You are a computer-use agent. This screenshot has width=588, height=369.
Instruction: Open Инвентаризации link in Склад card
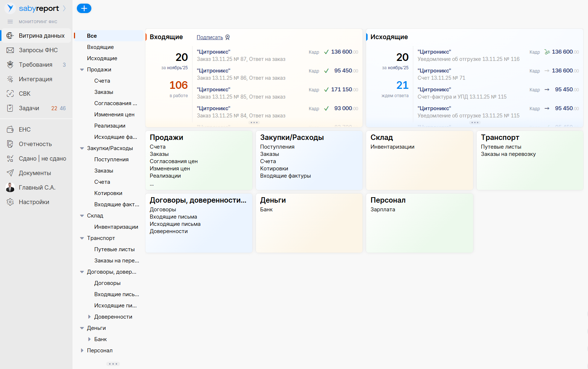coord(392,147)
